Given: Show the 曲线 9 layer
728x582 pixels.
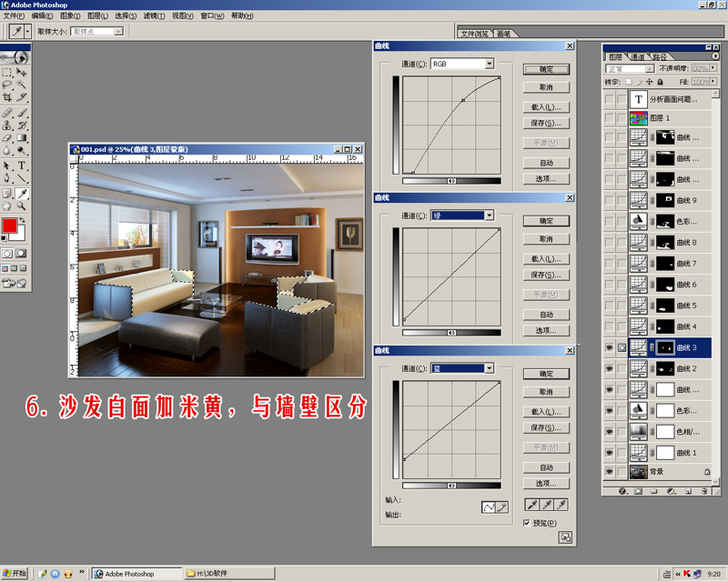Looking at the screenshot, I should [x=609, y=200].
